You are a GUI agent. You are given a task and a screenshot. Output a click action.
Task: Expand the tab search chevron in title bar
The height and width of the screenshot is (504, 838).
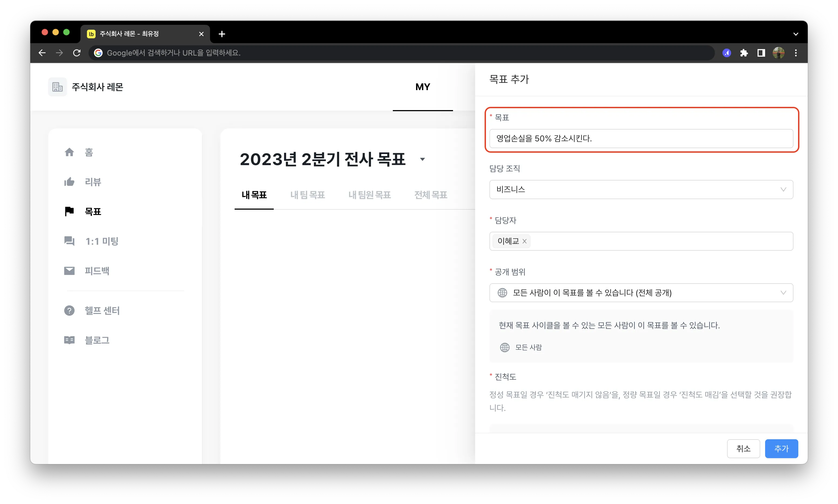tap(796, 34)
